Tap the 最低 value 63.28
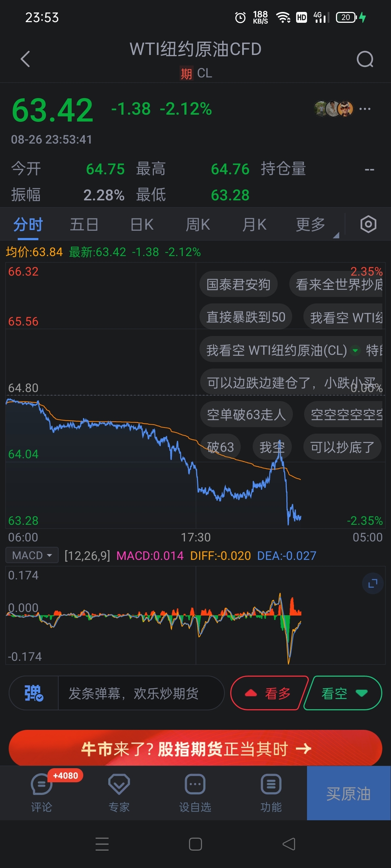The width and height of the screenshot is (391, 868). (x=230, y=195)
